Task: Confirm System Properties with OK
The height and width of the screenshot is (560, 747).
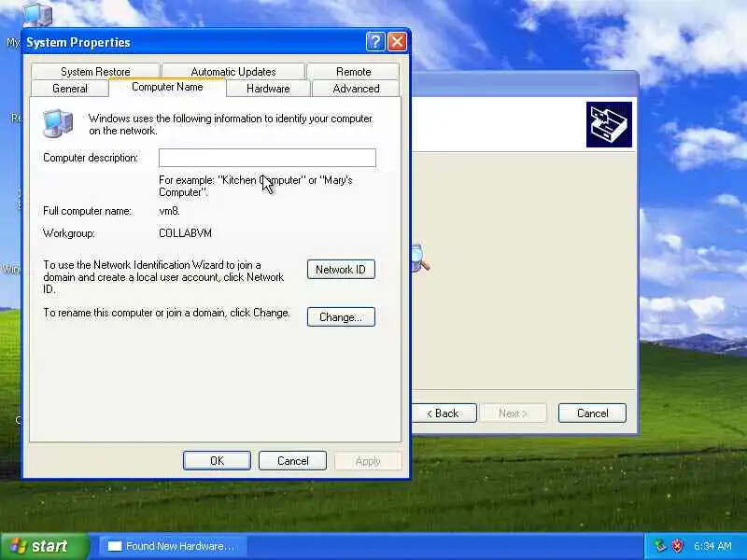Action: 217,461
